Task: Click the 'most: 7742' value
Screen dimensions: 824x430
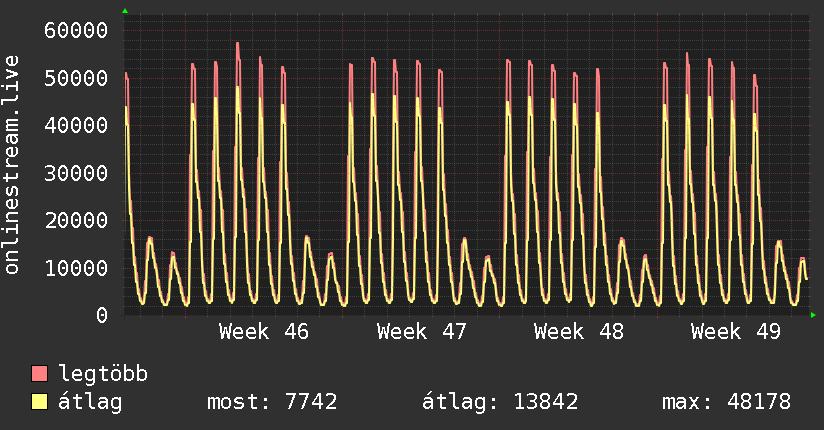Action: pyautogui.click(x=272, y=402)
